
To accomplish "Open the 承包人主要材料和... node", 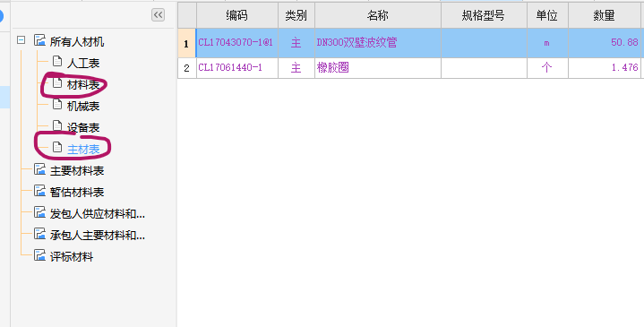I will [98, 235].
